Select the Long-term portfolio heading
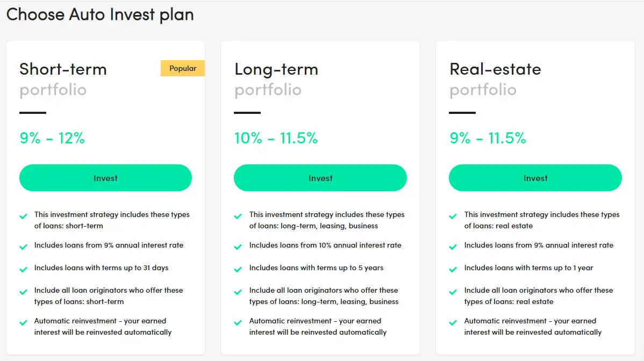This screenshot has width=644, height=361. click(x=276, y=79)
